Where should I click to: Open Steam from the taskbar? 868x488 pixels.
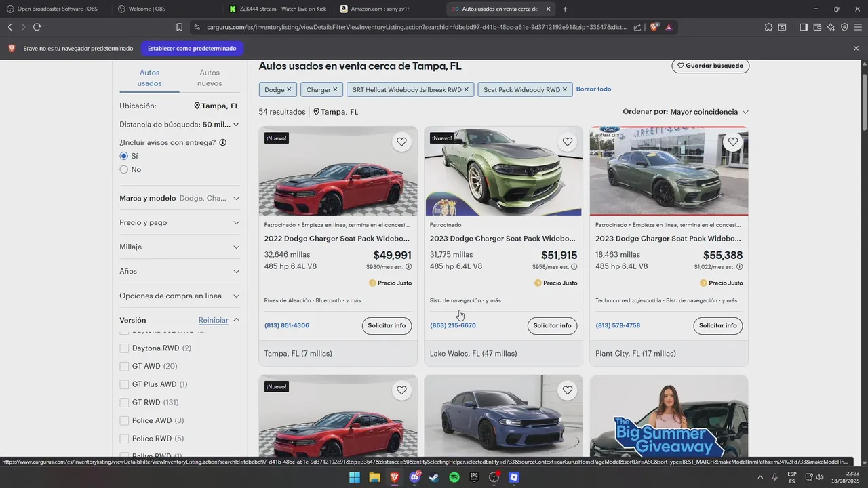(x=434, y=477)
